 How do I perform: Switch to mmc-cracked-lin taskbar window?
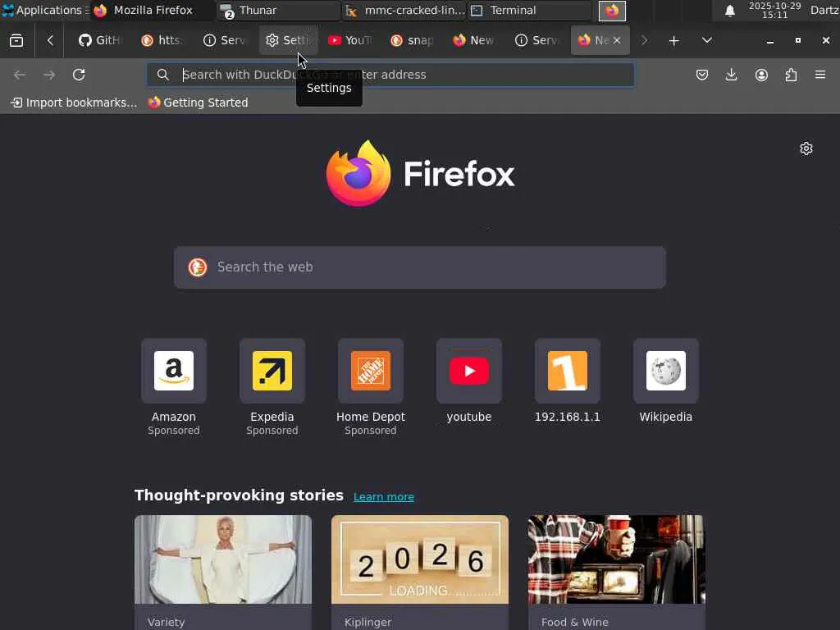click(x=404, y=10)
